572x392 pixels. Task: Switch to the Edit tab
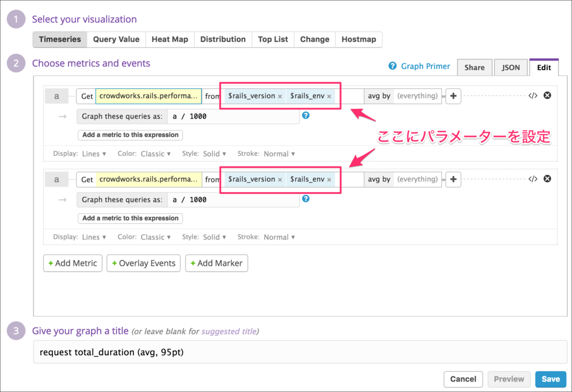point(544,68)
